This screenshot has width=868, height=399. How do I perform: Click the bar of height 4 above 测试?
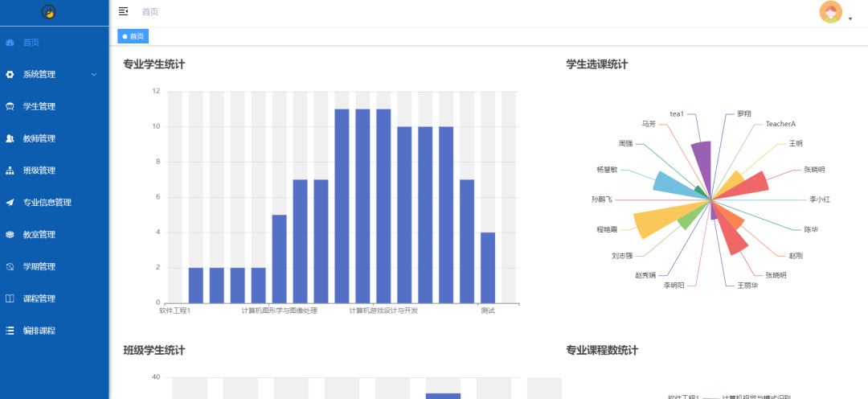[488, 268]
